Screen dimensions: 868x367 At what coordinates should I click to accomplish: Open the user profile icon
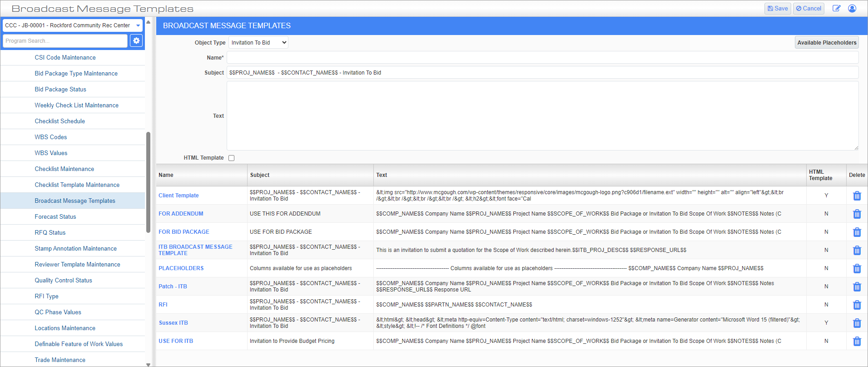pyautogui.click(x=852, y=9)
